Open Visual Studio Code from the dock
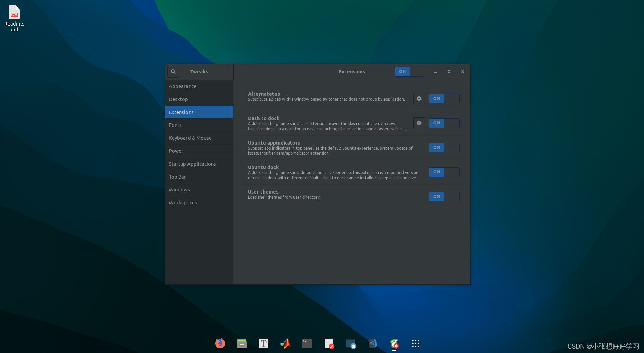The height and width of the screenshot is (353, 644). click(x=372, y=343)
